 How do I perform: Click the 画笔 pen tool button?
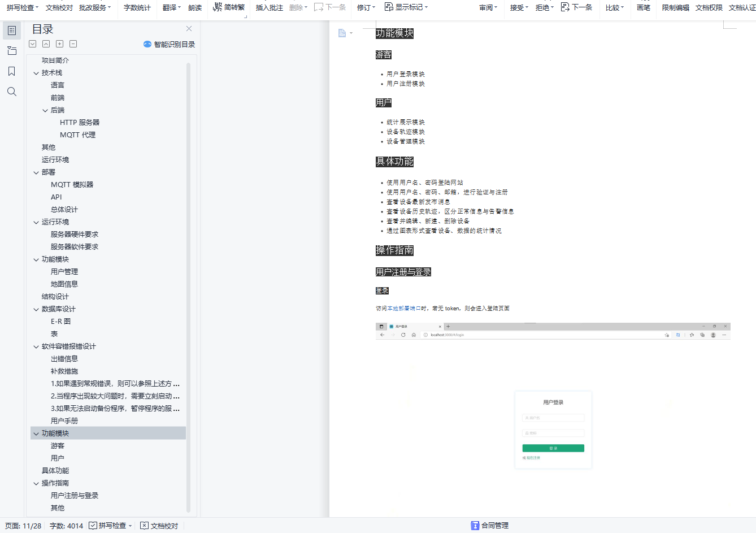pos(644,8)
